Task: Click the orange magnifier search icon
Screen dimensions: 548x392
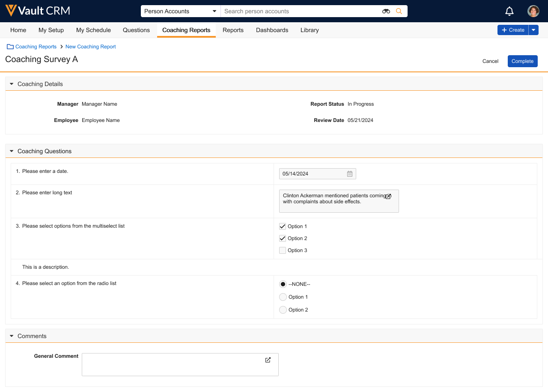Action: point(399,11)
